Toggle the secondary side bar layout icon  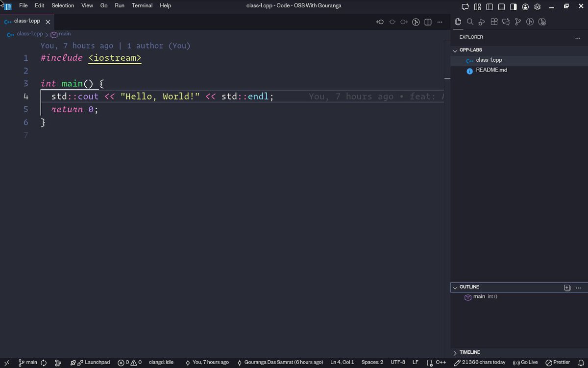click(x=513, y=6)
